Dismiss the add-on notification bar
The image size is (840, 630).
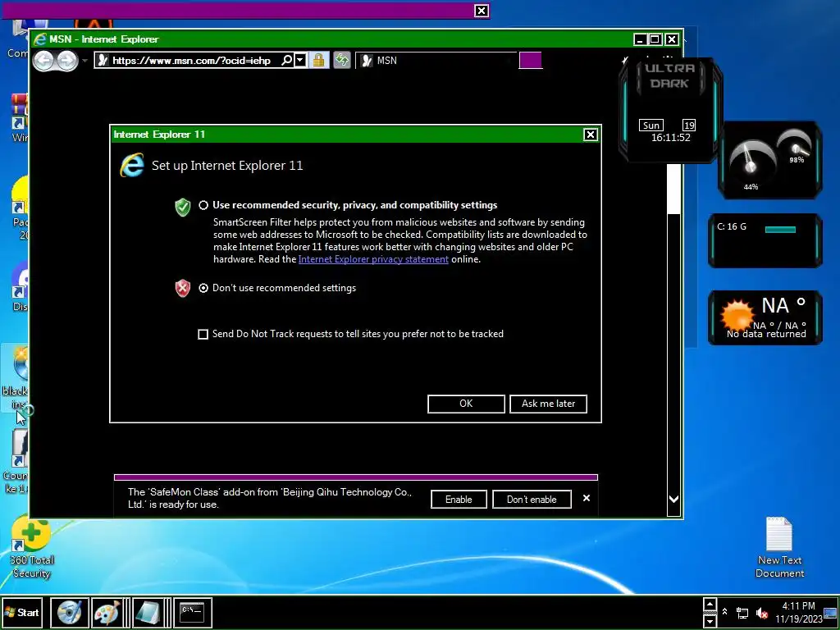587,498
